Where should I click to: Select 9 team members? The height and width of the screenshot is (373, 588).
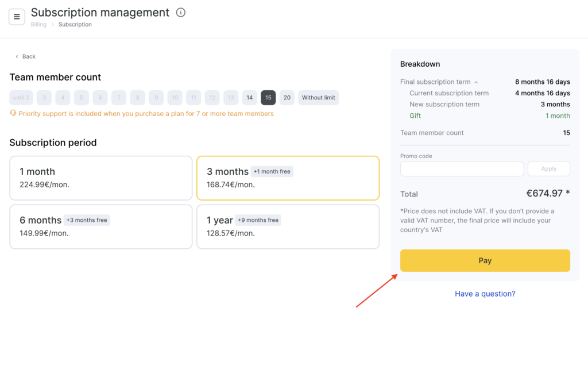156,98
